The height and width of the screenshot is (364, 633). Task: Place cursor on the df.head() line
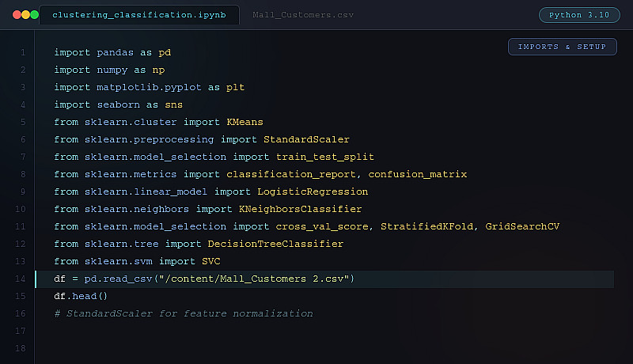(81, 296)
